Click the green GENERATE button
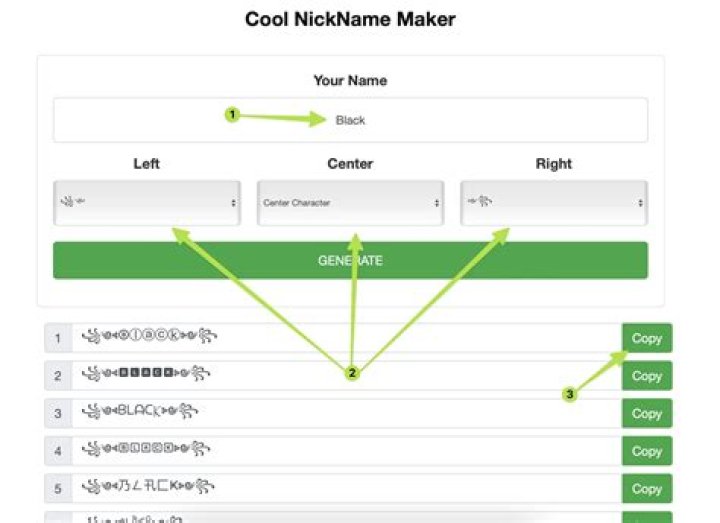The height and width of the screenshot is (523, 720). point(350,260)
